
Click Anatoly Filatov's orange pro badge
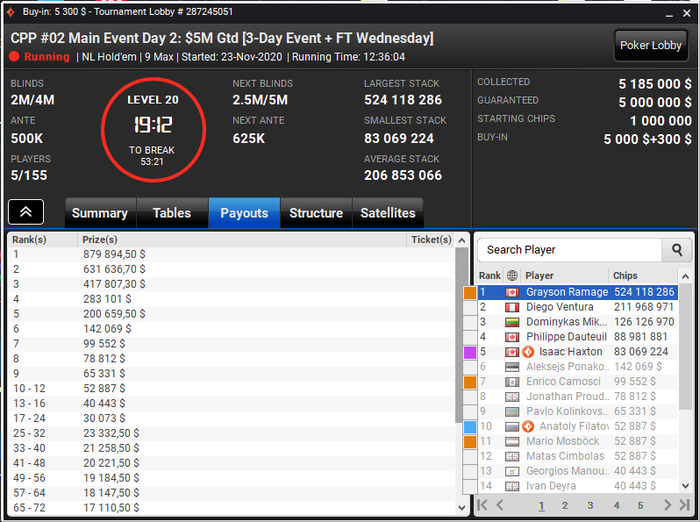pyautogui.click(x=528, y=426)
